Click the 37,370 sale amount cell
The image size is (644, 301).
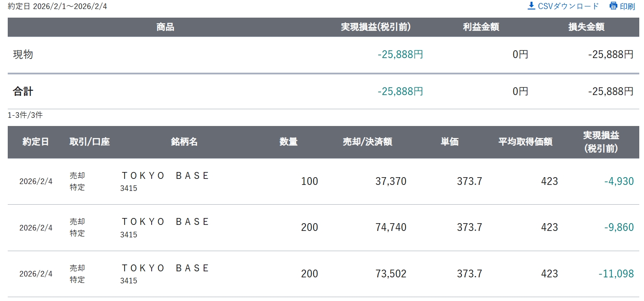point(391,181)
